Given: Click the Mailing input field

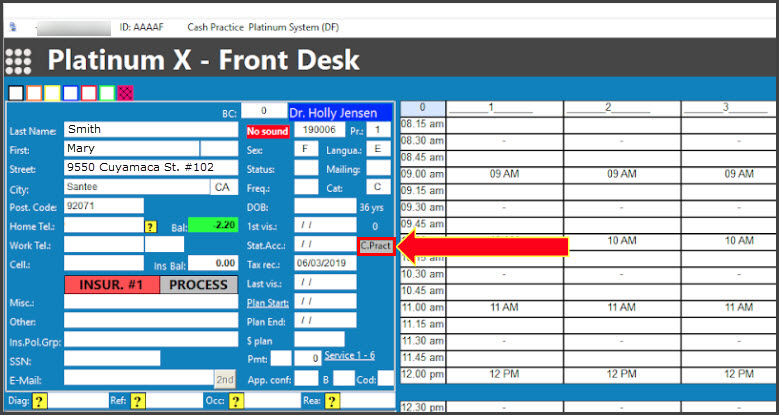Looking at the screenshot, I should pyautogui.click(x=378, y=167).
